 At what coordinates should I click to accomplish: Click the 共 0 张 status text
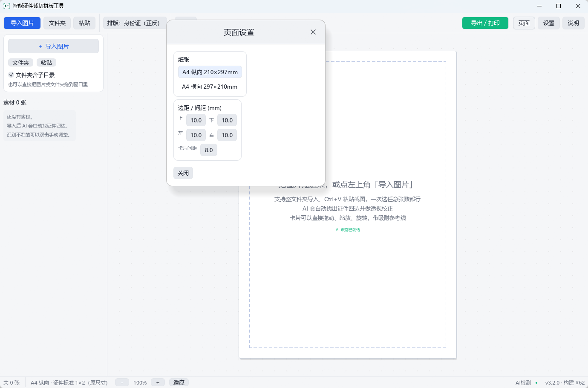tap(12, 382)
